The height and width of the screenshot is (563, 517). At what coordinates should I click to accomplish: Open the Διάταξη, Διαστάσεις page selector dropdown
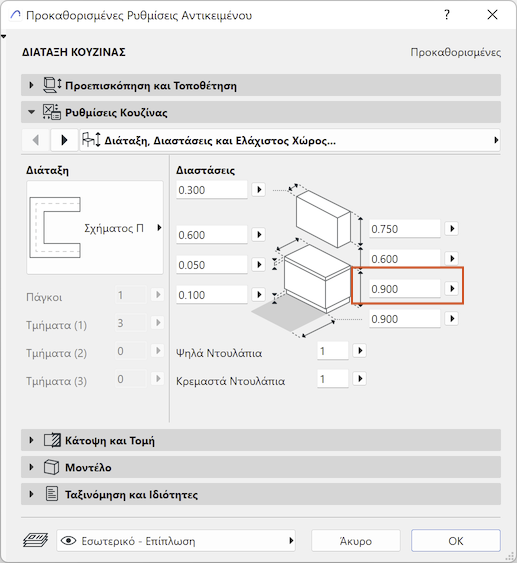(290, 140)
